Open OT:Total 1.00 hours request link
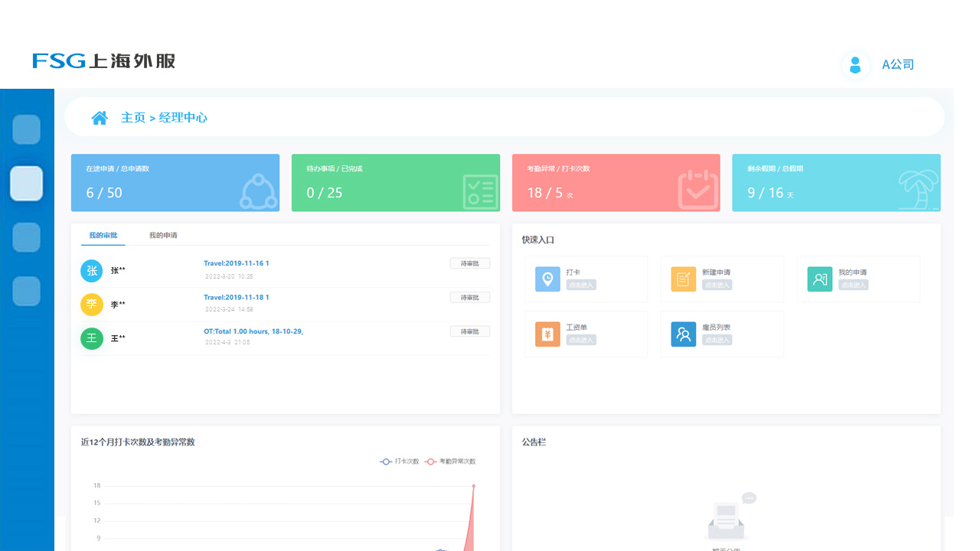980x551 pixels. (253, 331)
